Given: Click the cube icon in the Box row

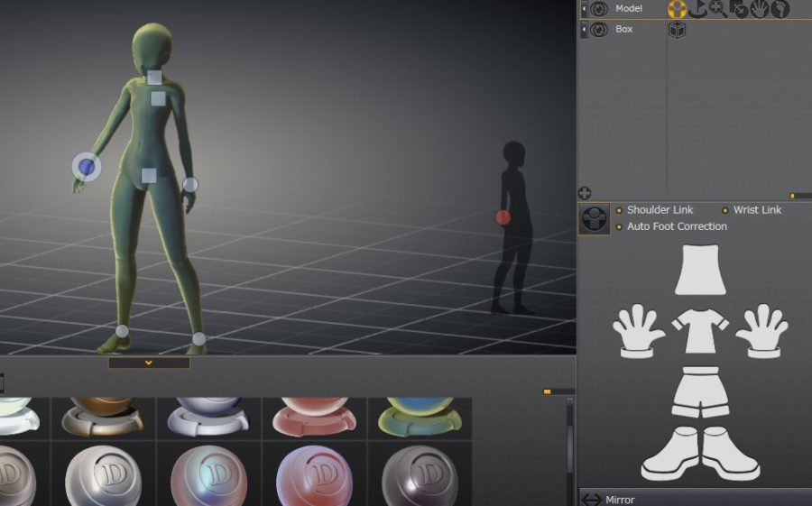Looking at the screenshot, I should 677,30.
